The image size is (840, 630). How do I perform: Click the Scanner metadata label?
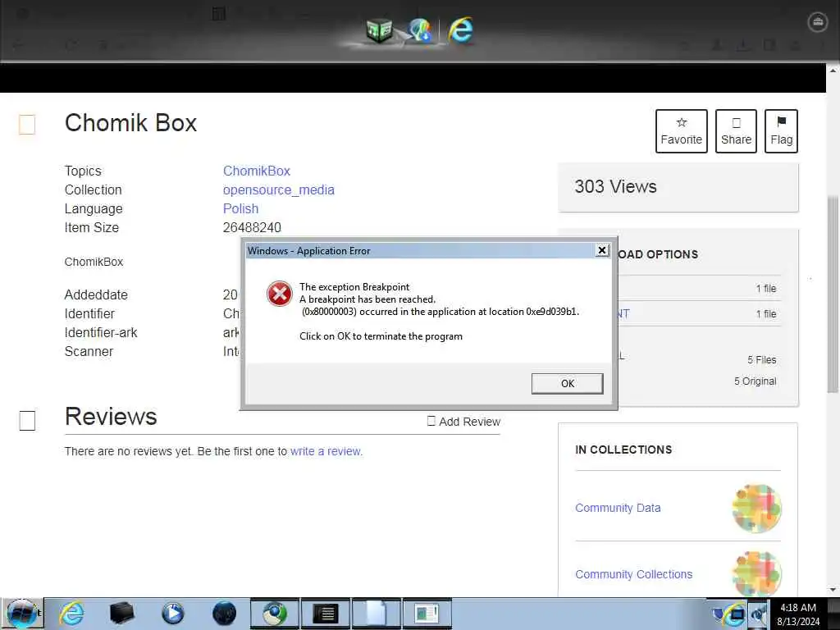click(89, 351)
